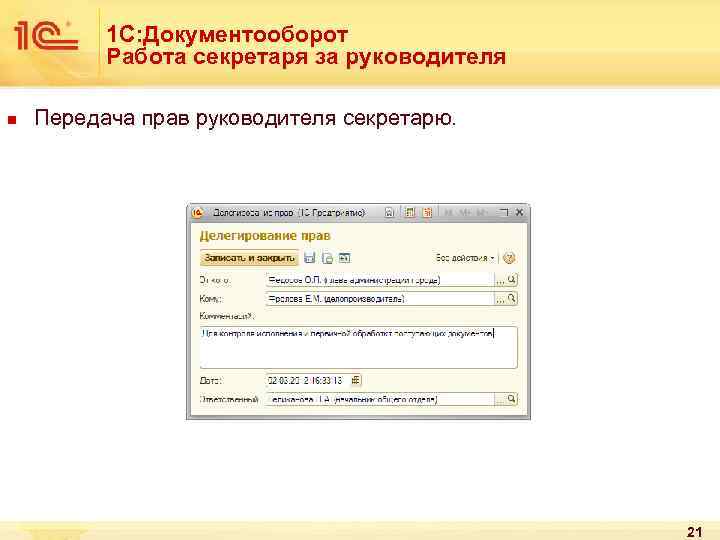Click the toolbar icon next to the copy icon

(x=344, y=258)
